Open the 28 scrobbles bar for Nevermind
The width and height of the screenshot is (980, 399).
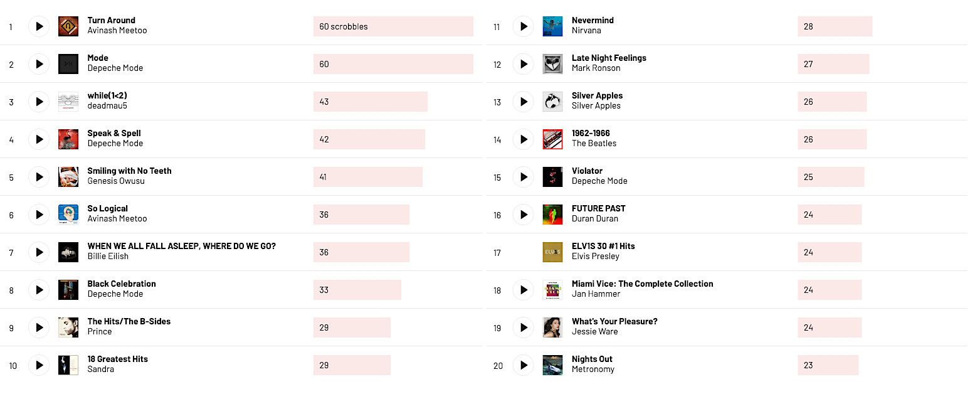coord(835,26)
